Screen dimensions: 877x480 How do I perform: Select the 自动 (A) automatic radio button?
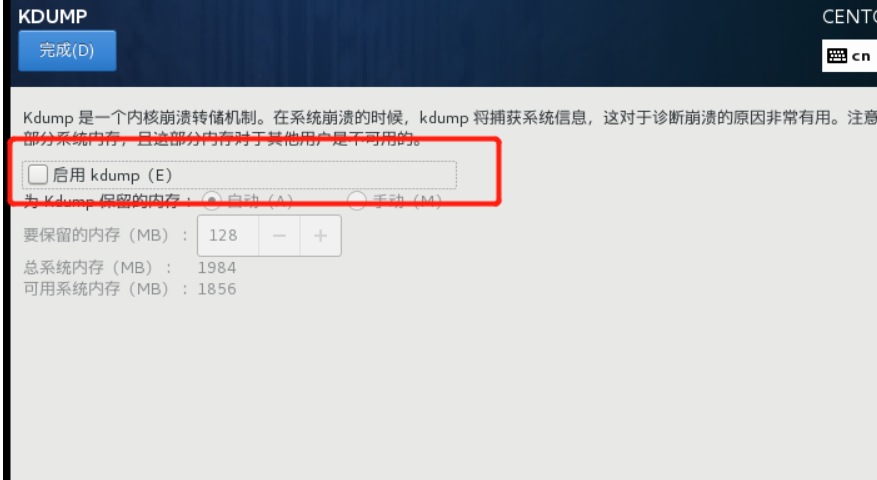click(x=212, y=200)
